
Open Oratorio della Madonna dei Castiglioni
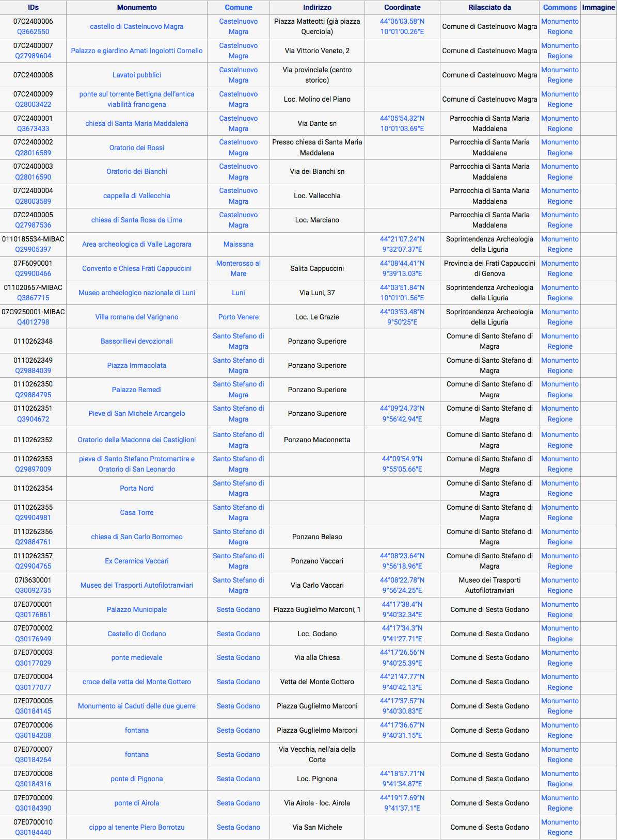(x=137, y=440)
